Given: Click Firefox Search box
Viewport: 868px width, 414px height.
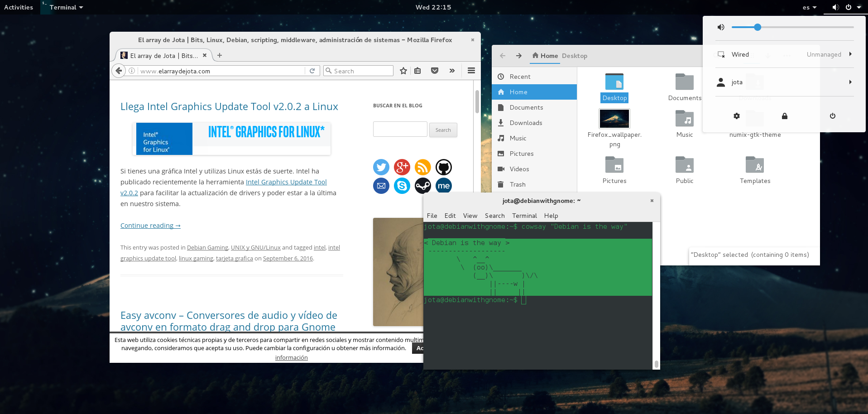Looking at the screenshot, I should coord(358,71).
